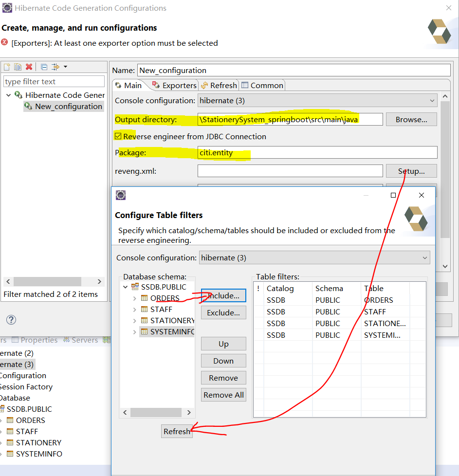Screen dimensions: 459x476
Task: Click the Package field
Action: [317, 152]
